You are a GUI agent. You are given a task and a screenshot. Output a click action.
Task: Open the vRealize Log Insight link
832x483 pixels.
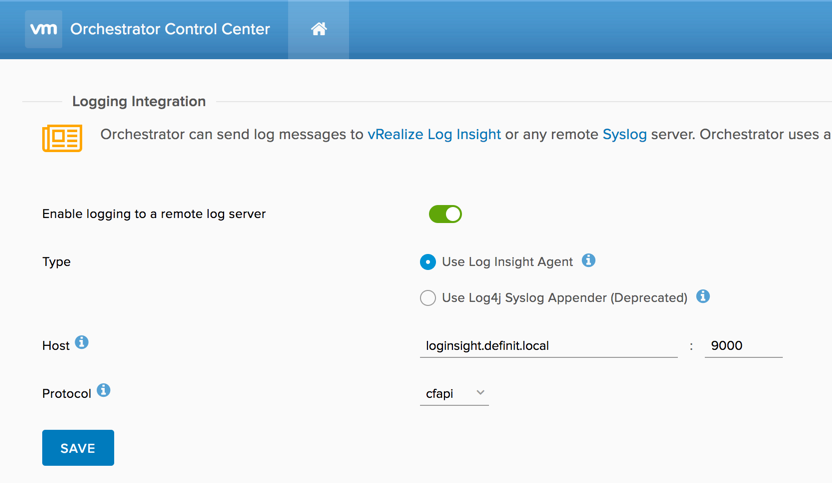tap(434, 134)
